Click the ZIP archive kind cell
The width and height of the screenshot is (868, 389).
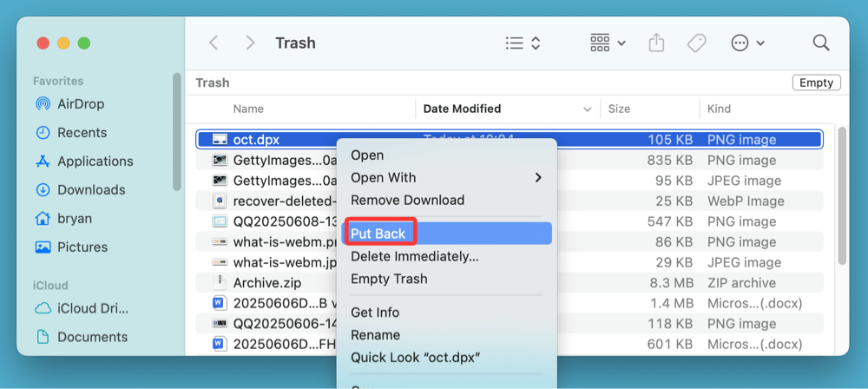[x=742, y=283]
